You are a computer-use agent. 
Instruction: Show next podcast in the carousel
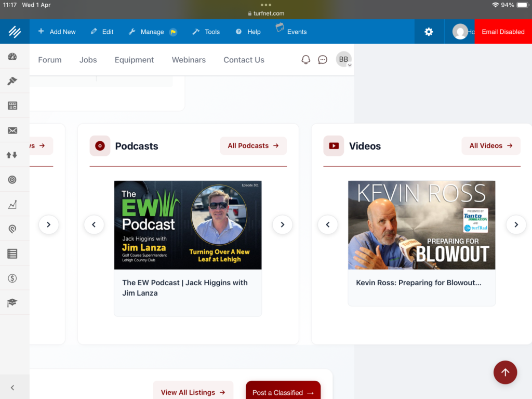click(282, 224)
